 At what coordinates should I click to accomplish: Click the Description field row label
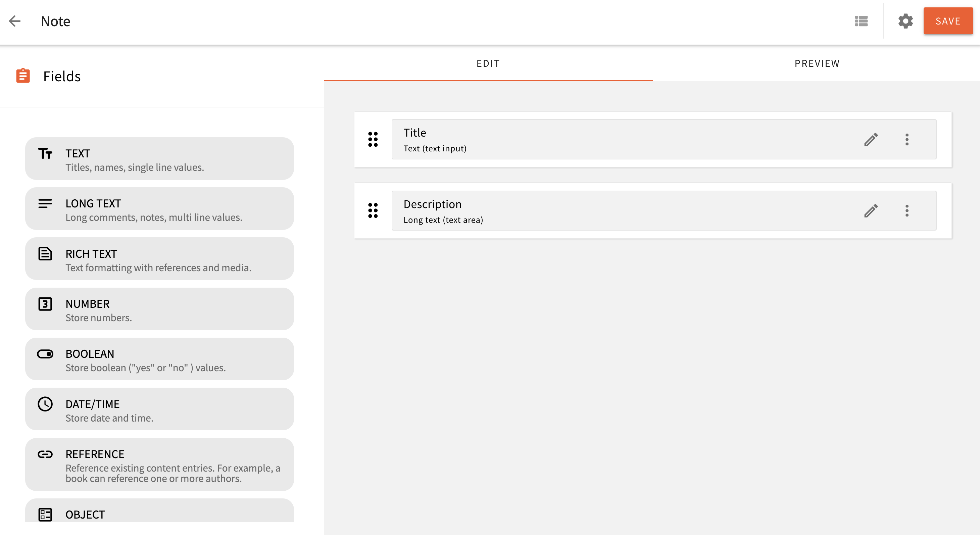coord(432,204)
